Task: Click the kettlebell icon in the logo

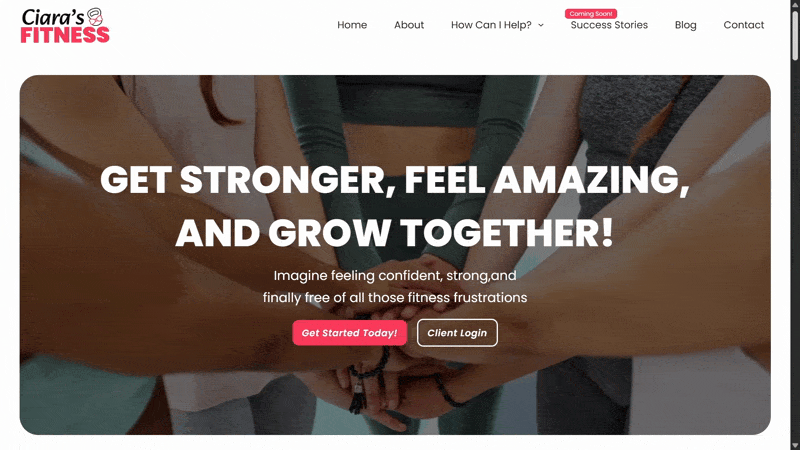Action: tap(95, 16)
